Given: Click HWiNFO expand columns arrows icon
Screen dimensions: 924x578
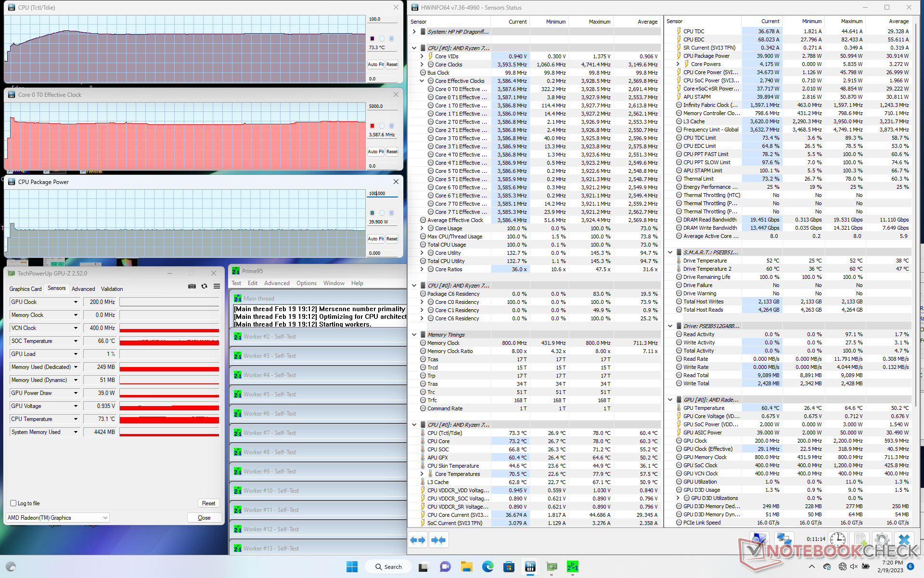Looking at the screenshot, I should [x=418, y=540].
